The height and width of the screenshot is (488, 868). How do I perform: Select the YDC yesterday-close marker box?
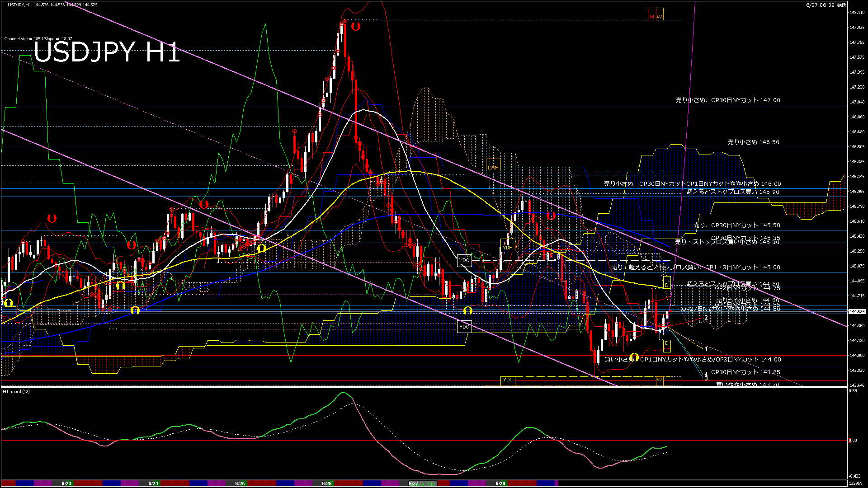pos(464,327)
